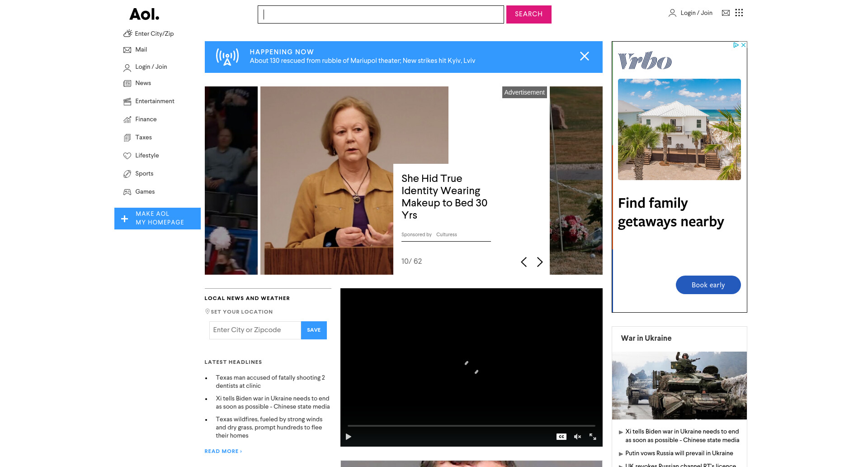Click the Entertainment clapperboard icon
868x467 pixels.
[127, 101]
